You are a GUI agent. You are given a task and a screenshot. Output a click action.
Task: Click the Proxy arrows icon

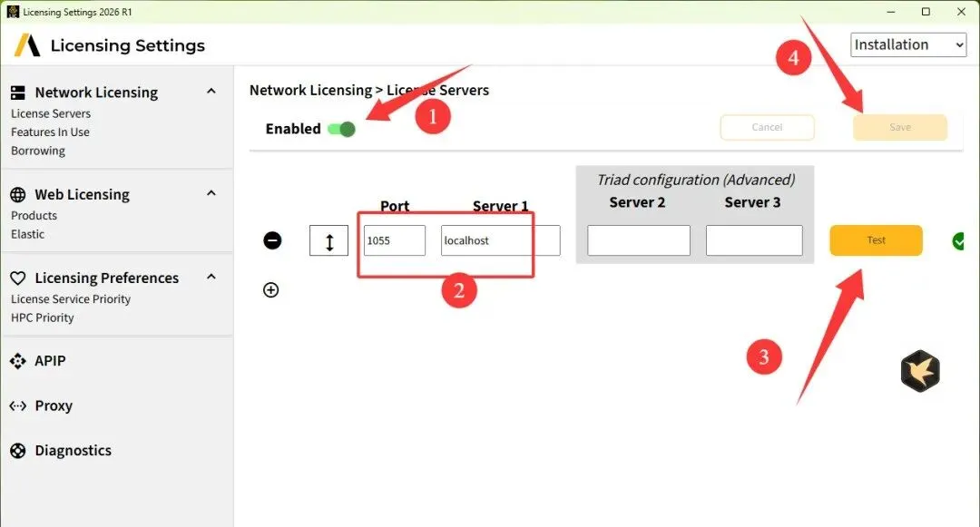coord(18,405)
